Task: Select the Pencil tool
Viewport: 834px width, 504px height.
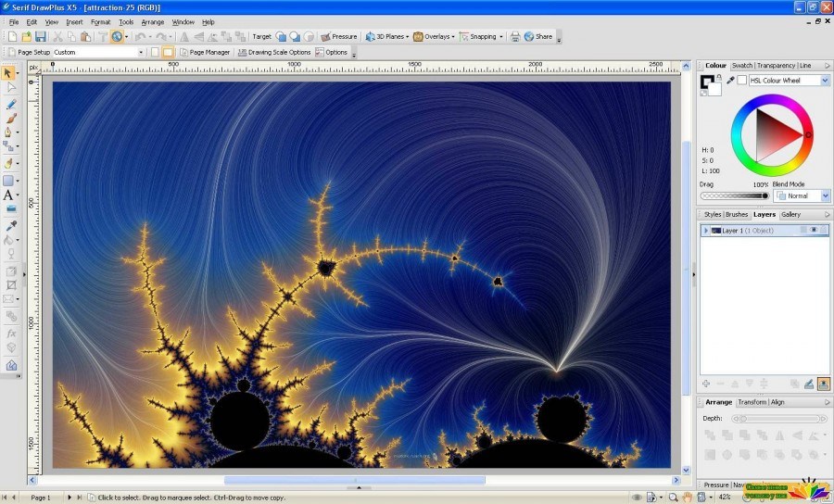Action: [10, 104]
